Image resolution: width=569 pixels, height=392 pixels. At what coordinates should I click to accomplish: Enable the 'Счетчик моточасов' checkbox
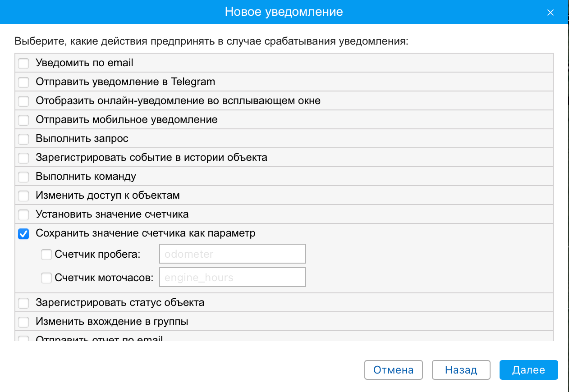pyautogui.click(x=46, y=278)
